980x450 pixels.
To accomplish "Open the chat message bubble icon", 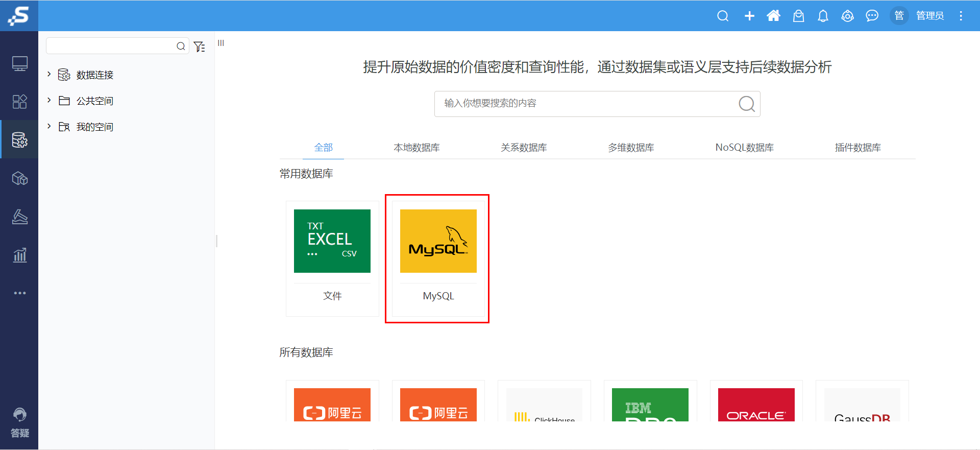I will pos(872,16).
